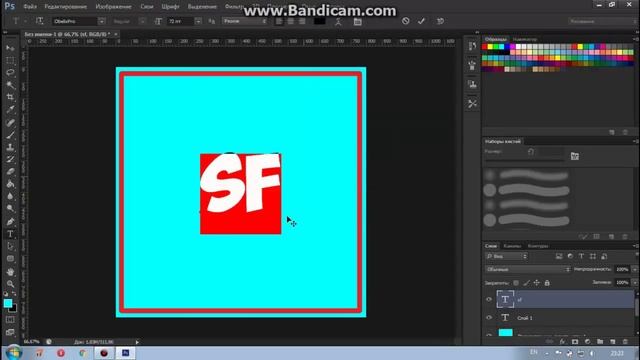Select the Hand tool
The image size is (640, 360).
pyautogui.click(x=10, y=271)
